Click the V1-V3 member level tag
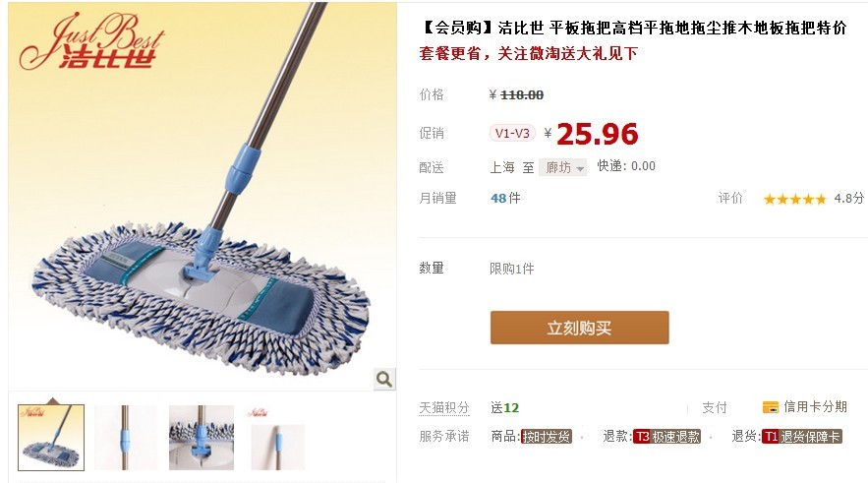Image resolution: width=868 pixels, height=483 pixels. point(512,133)
